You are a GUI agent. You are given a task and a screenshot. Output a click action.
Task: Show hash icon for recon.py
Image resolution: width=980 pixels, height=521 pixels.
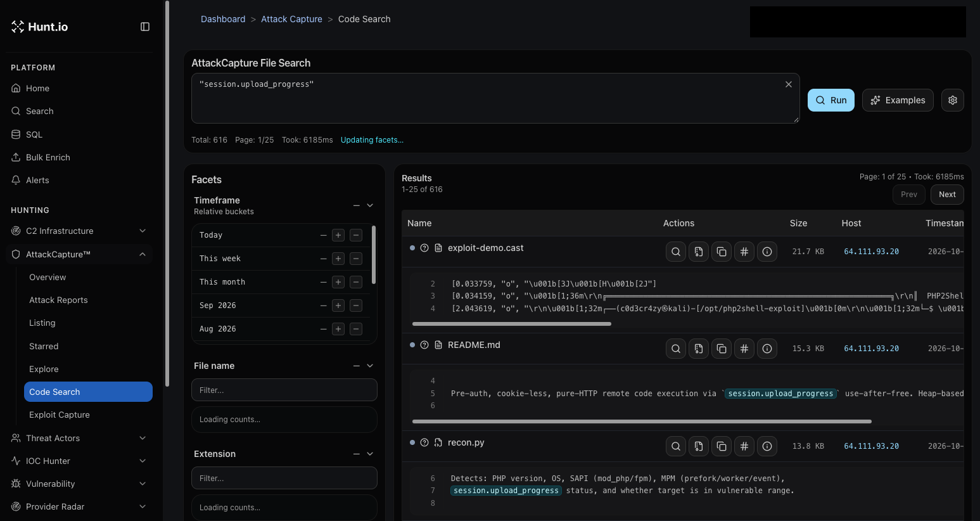pyautogui.click(x=744, y=446)
